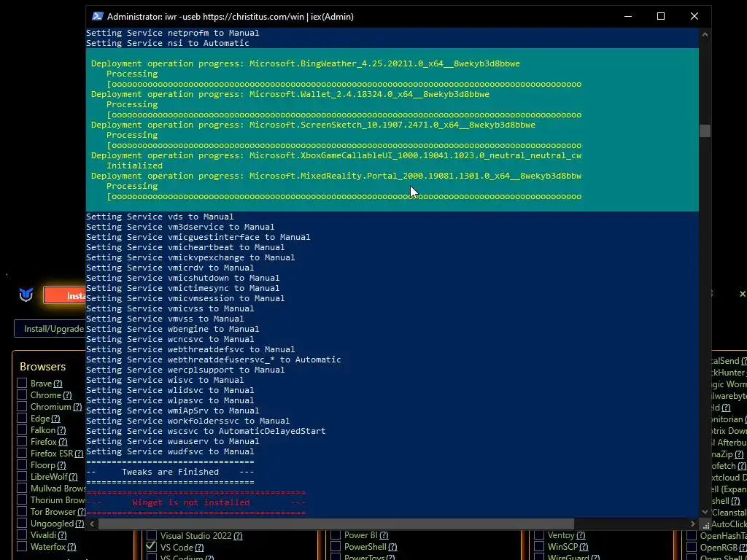Open the (?) help link next to Chrome

click(x=67, y=395)
